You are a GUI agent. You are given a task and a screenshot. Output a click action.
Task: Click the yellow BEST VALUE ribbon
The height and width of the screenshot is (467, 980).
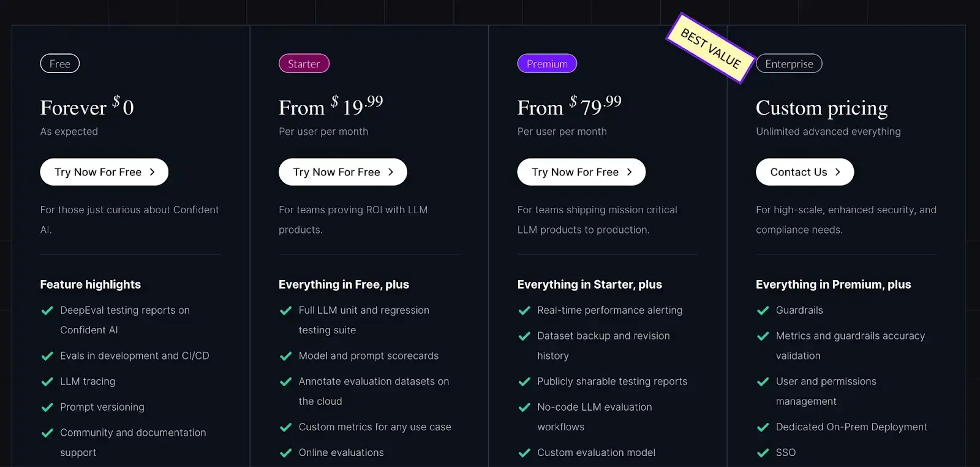[x=710, y=48]
